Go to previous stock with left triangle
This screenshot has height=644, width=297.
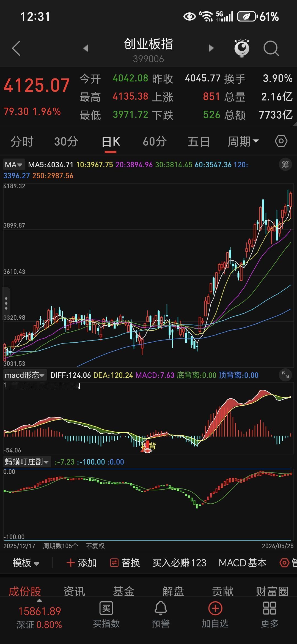tap(86, 48)
